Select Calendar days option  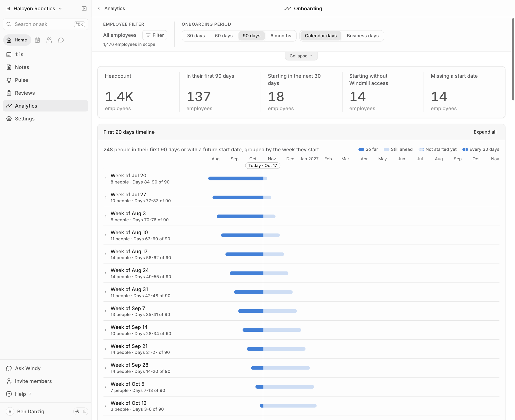[x=321, y=36]
